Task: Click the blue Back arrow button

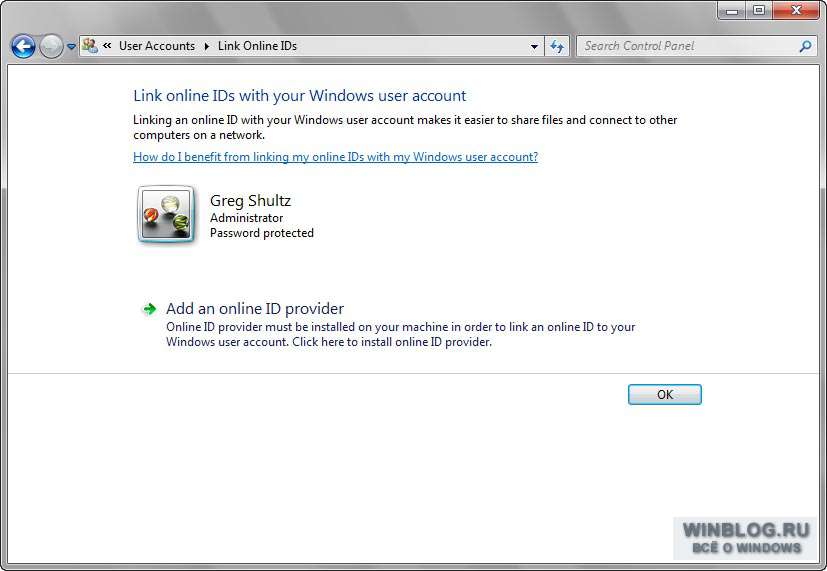Action: tap(23, 46)
